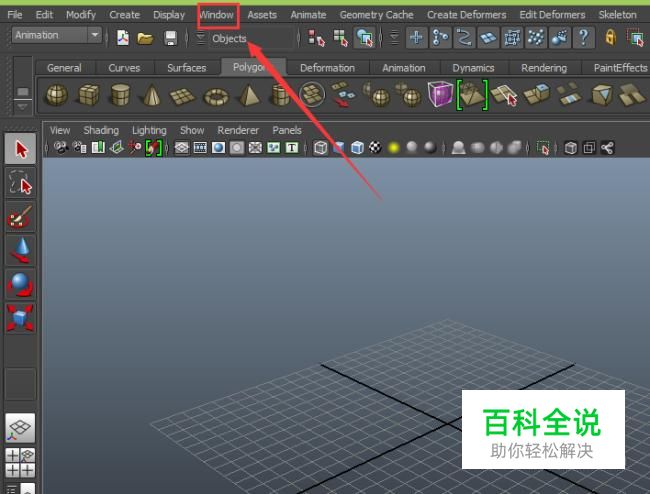Choose the Select tool arrow

click(20, 149)
